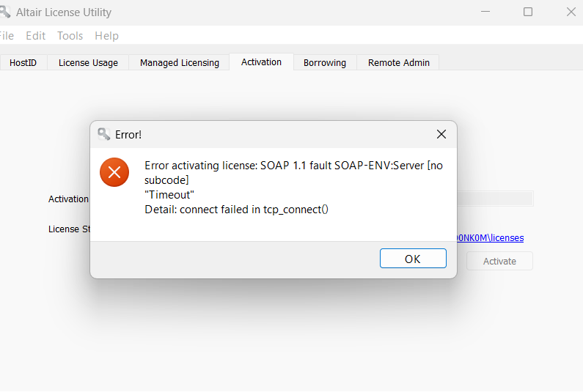583x392 pixels.
Task: Open the Borrowing tab
Action: tap(325, 62)
